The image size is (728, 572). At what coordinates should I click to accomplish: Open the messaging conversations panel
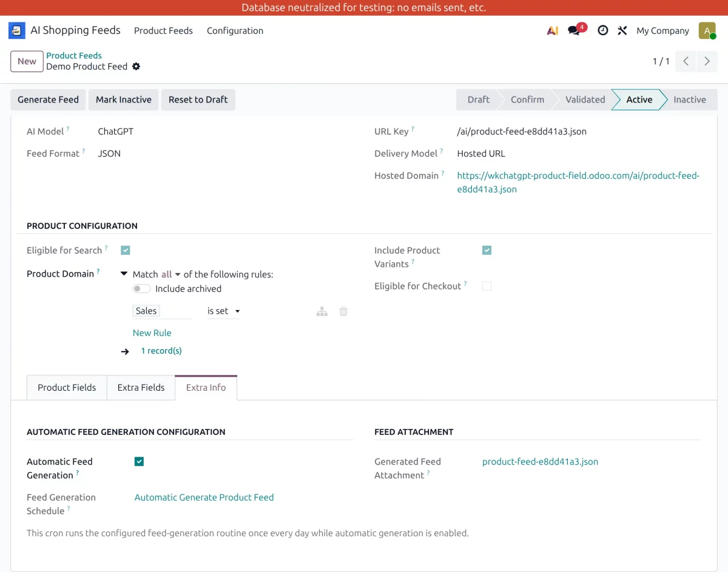coord(573,30)
